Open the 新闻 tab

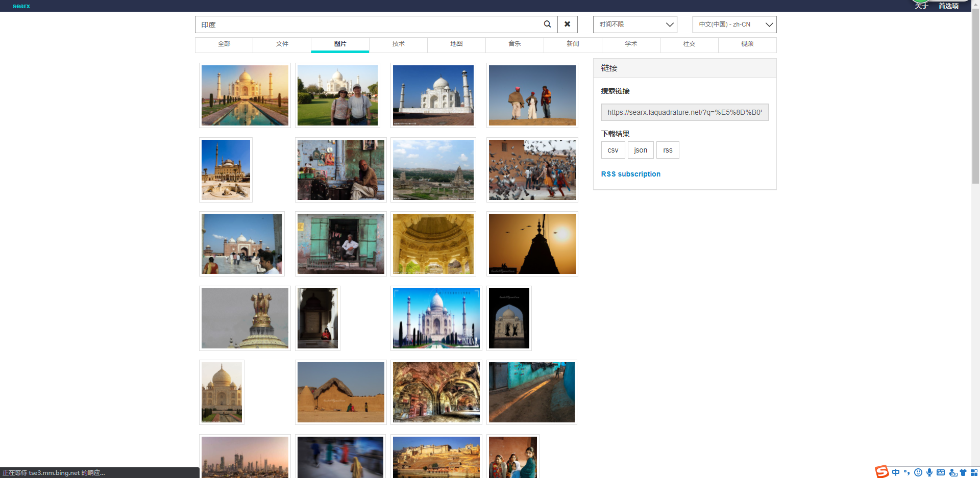click(573, 44)
